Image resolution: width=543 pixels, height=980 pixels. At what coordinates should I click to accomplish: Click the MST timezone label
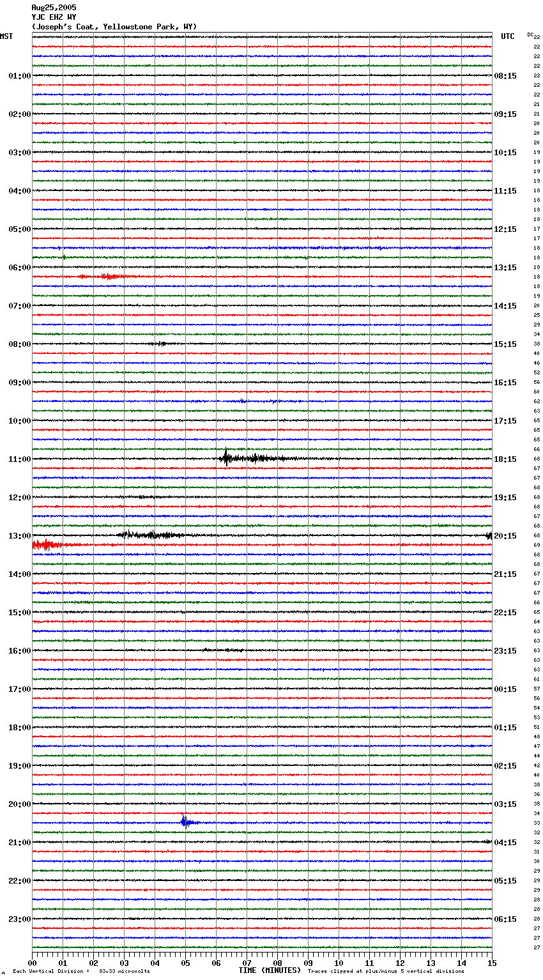pyautogui.click(x=6, y=36)
